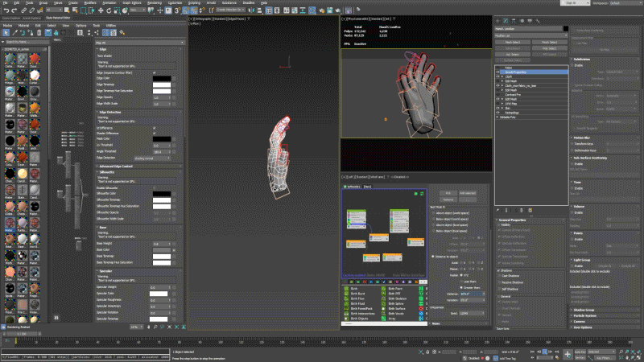The height and width of the screenshot is (362, 644).
Task: Toggle visibility eye of Arnold Properties modifier
Action: tap(498, 72)
